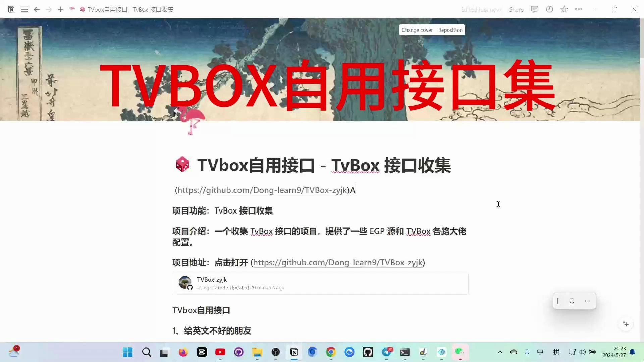Click the three-dots menu icon in floating panel

[x=587, y=301]
